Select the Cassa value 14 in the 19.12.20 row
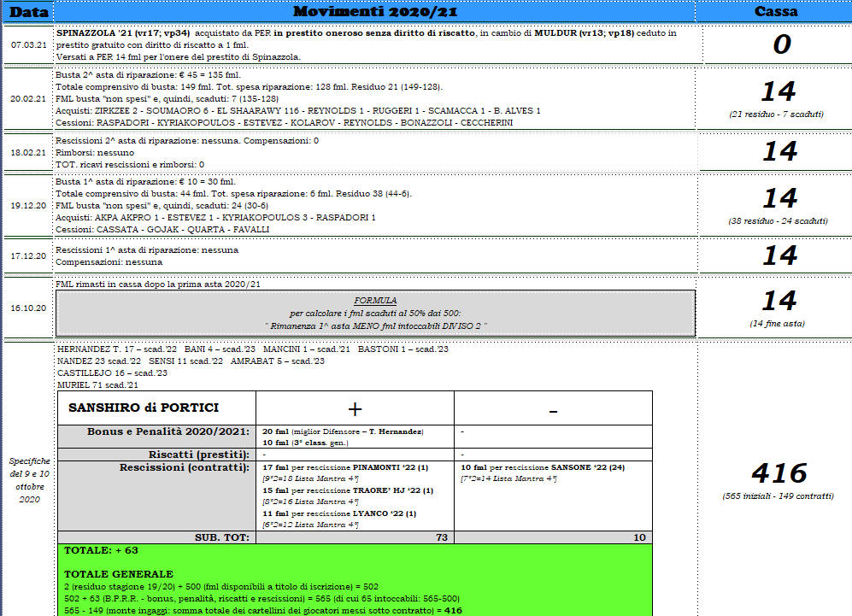852x616 pixels. tap(779, 198)
